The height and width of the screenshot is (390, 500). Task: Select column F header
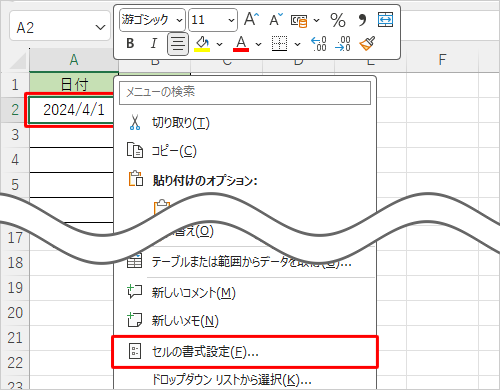[442, 60]
